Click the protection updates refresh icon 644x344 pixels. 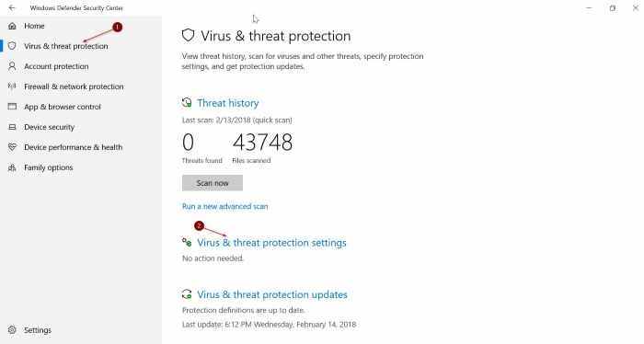pyautogui.click(x=187, y=294)
